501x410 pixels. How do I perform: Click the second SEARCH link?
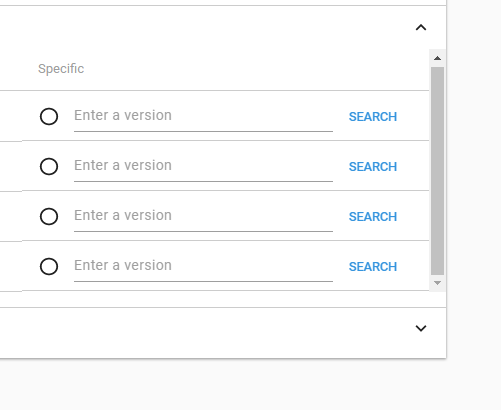point(373,167)
